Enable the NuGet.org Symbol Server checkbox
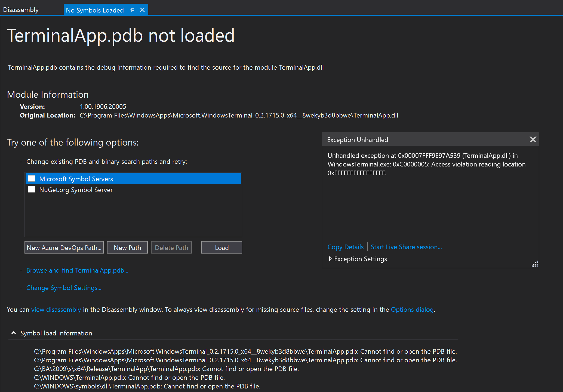This screenshot has height=392, width=563. 32,190
